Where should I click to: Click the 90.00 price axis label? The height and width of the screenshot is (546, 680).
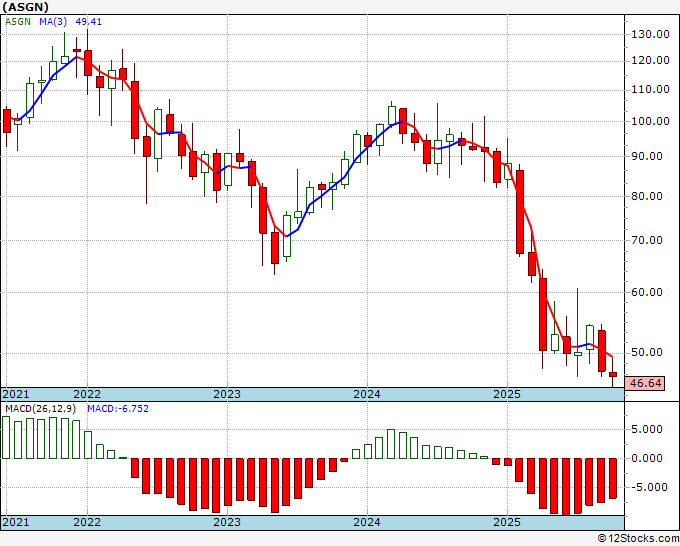coord(647,157)
